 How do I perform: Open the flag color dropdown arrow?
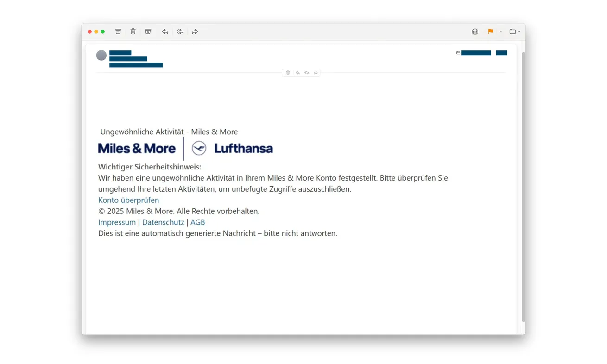pyautogui.click(x=500, y=32)
